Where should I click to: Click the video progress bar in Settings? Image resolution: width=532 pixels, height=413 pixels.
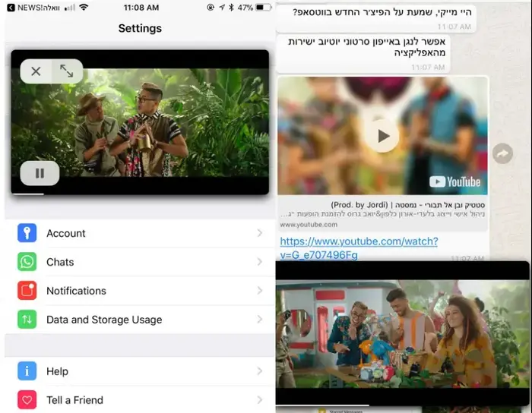pos(140,194)
